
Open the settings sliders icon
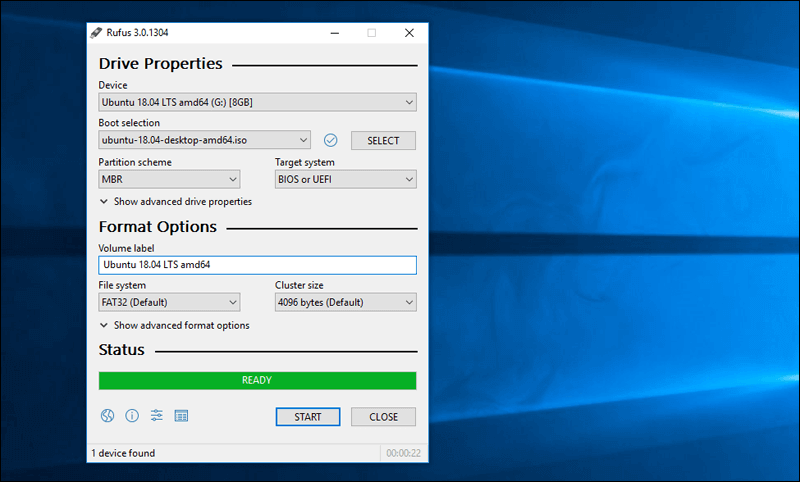click(x=157, y=416)
